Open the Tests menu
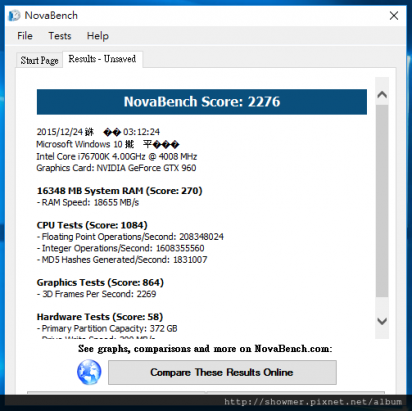 60,36
